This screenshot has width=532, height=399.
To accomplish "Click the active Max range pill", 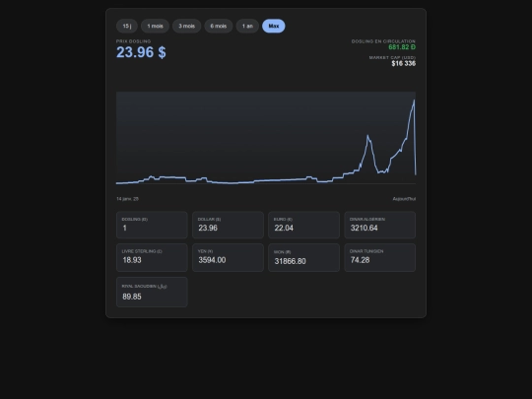I will [x=274, y=27].
